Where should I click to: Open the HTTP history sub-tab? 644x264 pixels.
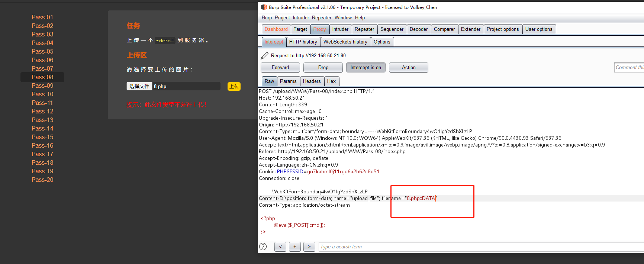(303, 42)
